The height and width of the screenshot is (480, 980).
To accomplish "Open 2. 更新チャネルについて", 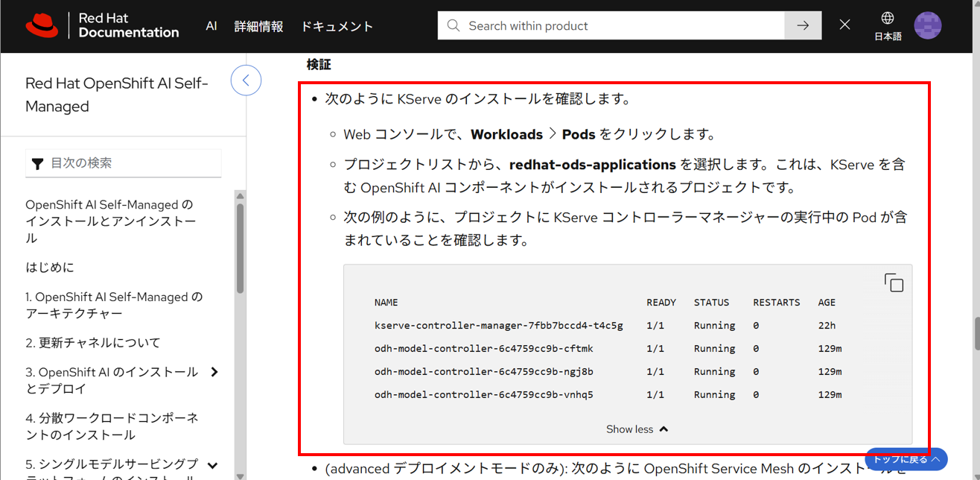I will 93,343.
